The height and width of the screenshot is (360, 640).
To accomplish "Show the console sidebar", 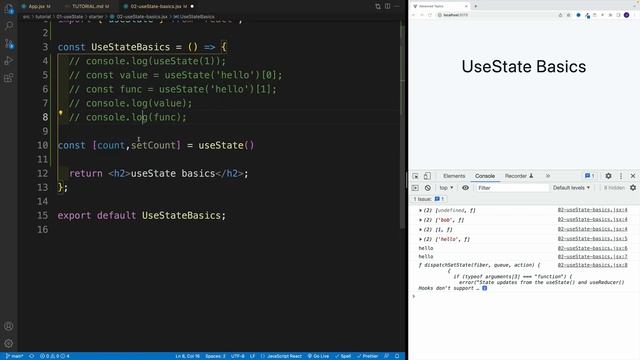I will (415, 188).
